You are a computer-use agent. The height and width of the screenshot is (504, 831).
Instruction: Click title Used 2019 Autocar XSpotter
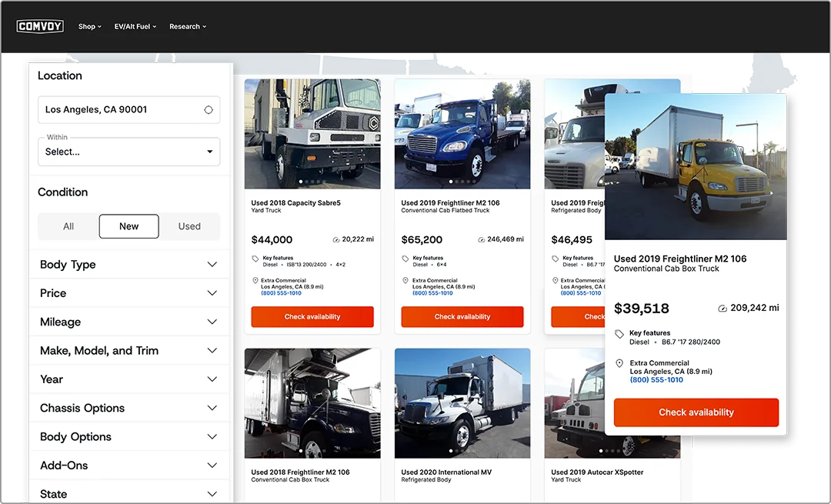coord(597,472)
